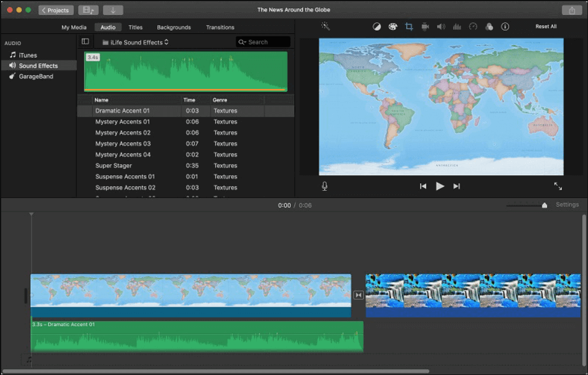Click the Noise Reduction and Equalizer icon
The height and width of the screenshot is (375, 588).
pyautogui.click(x=457, y=26)
